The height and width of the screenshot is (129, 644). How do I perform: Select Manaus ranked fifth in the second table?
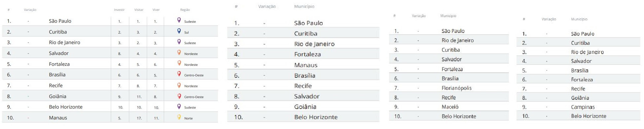point(305,65)
